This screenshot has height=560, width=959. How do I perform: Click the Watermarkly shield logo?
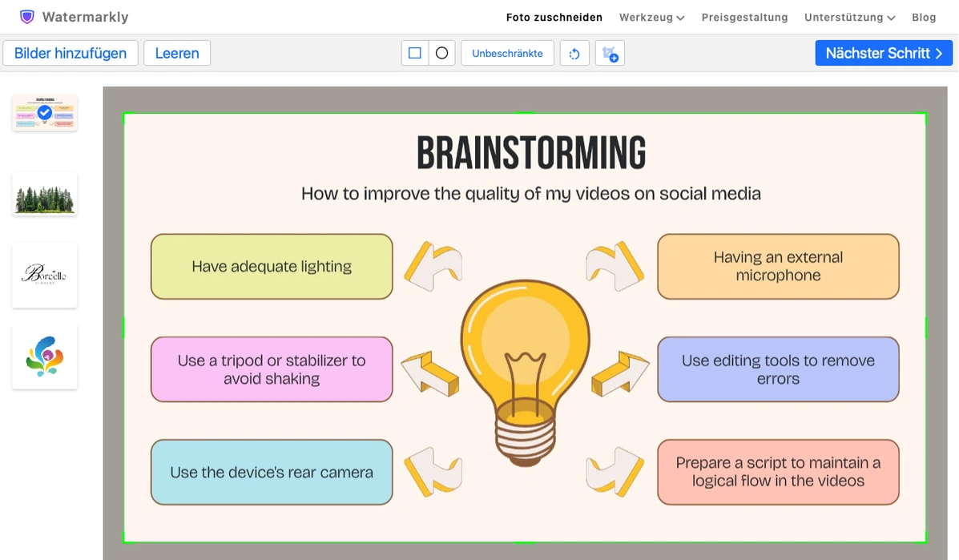27,17
